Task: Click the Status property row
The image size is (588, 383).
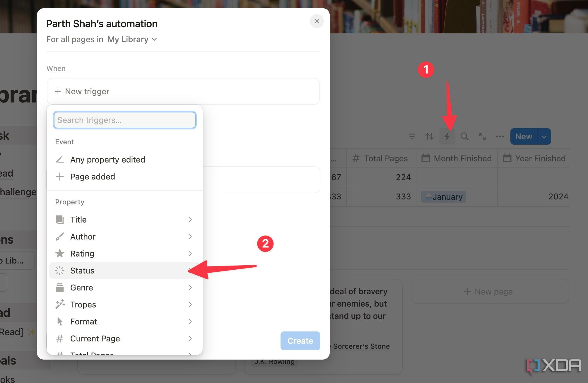Action: click(124, 270)
